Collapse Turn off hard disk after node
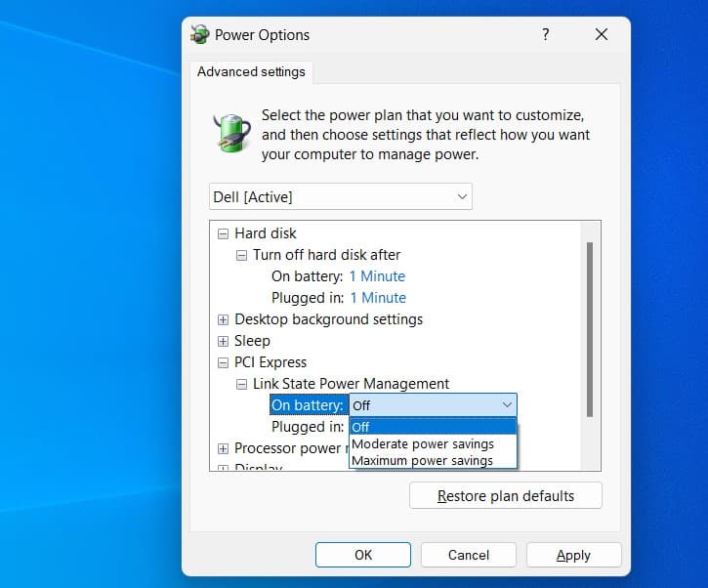Screen dimensions: 708x588 click(x=242, y=255)
